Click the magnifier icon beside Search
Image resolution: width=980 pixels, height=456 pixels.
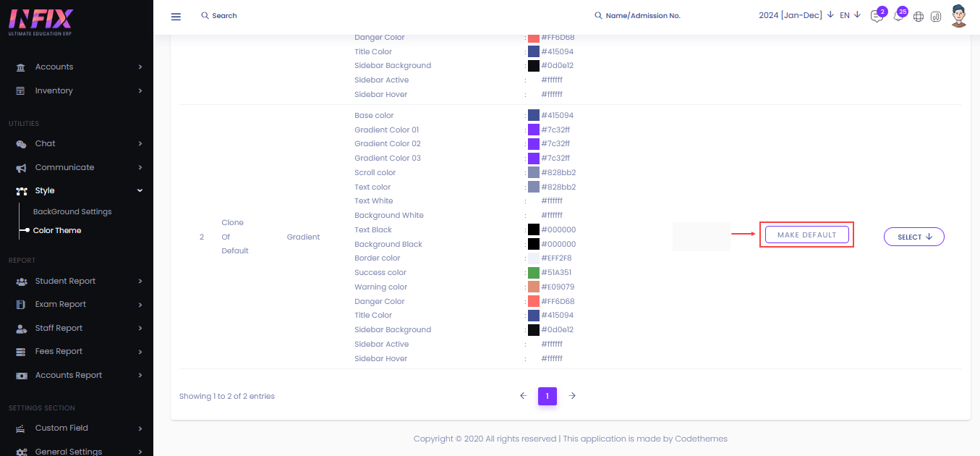click(x=205, y=15)
